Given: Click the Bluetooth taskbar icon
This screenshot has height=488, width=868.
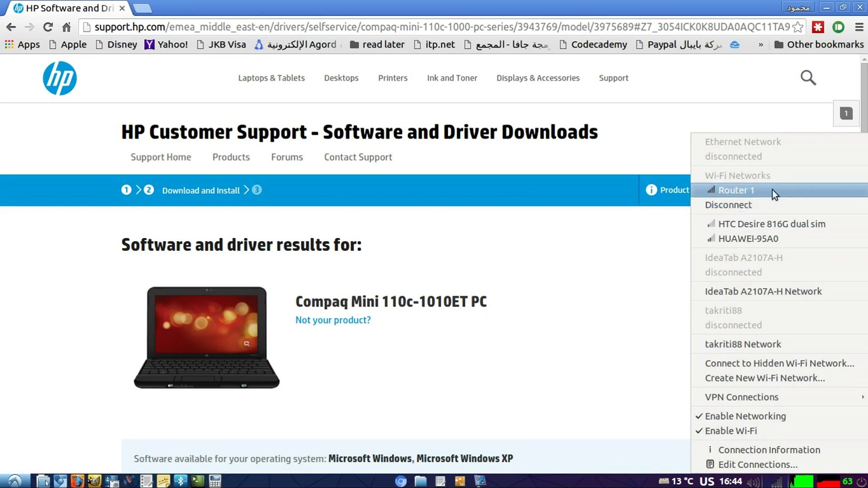Looking at the screenshot, I should (180, 481).
